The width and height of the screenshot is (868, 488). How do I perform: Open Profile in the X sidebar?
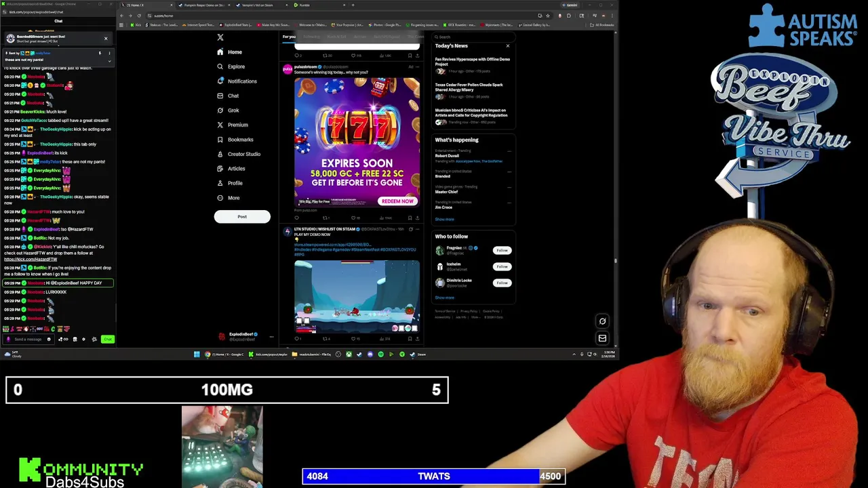tap(229, 183)
